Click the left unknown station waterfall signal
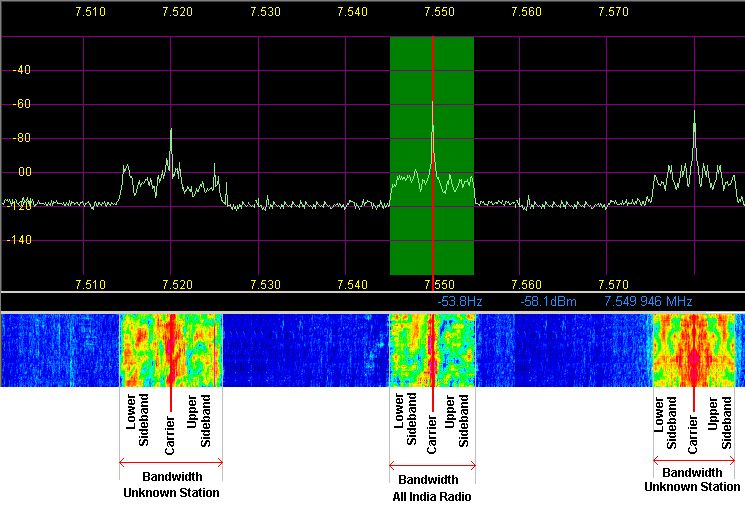 click(171, 350)
